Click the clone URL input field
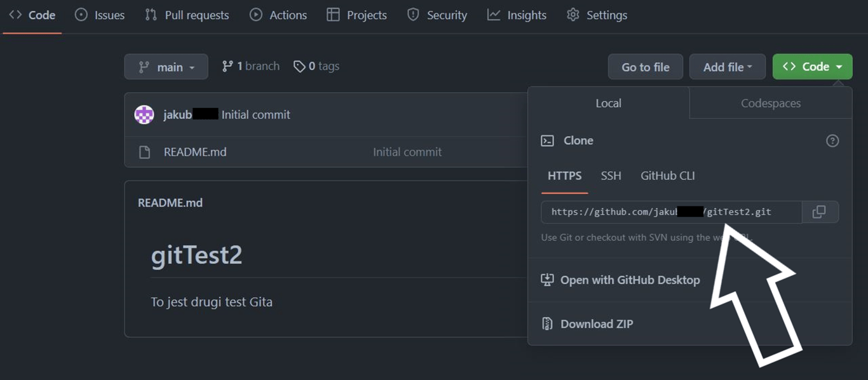This screenshot has width=868, height=380. (x=672, y=212)
